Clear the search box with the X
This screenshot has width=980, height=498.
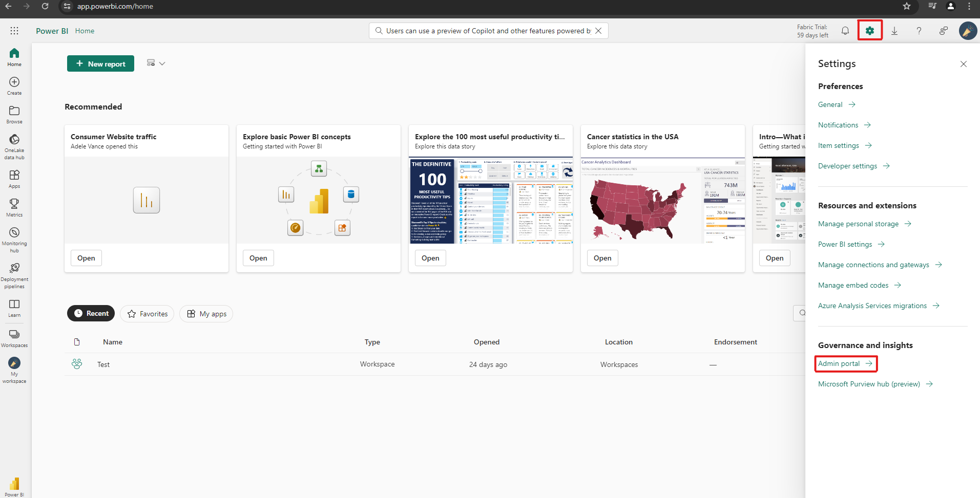(598, 31)
